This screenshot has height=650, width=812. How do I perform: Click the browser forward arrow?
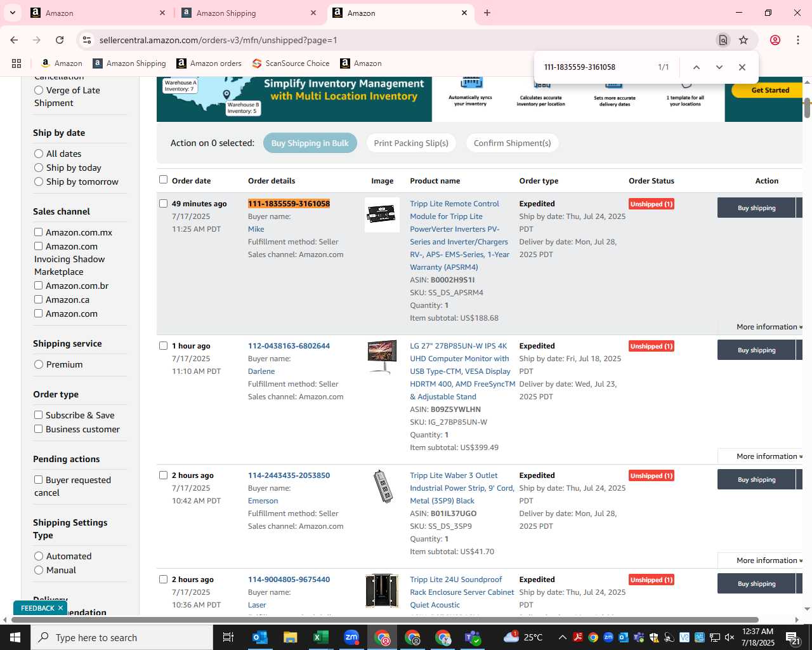[x=37, y=40]
